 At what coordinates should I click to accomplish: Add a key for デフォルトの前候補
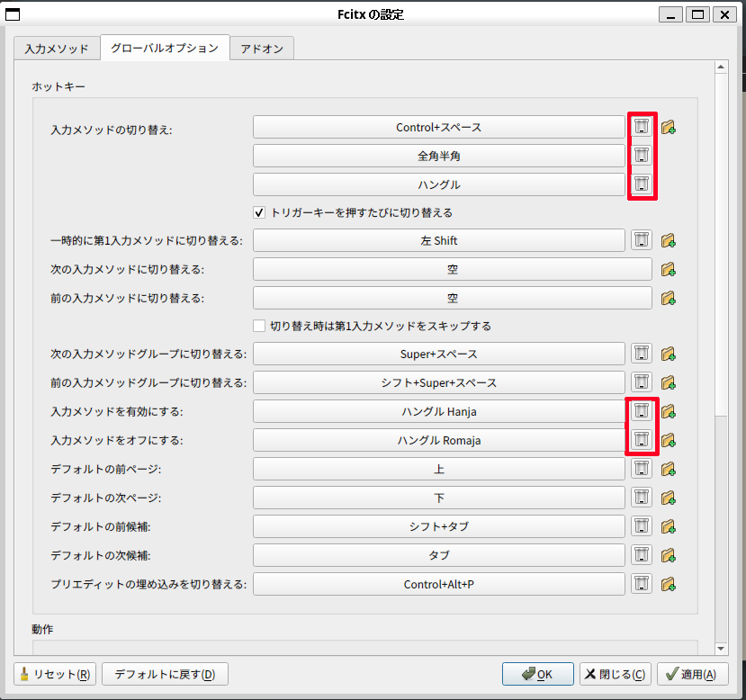pyautogui.click(x=669, y=526)
